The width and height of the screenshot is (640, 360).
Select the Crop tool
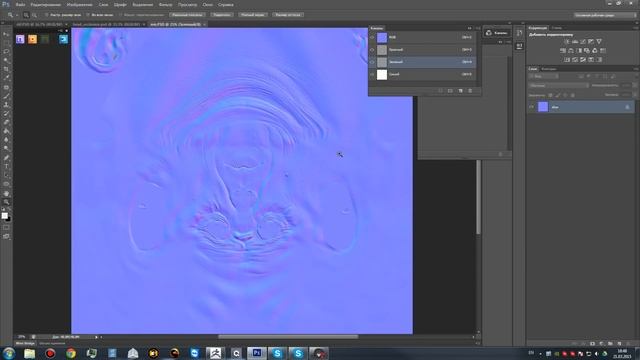pyautogui.click(x=6, y=69)
